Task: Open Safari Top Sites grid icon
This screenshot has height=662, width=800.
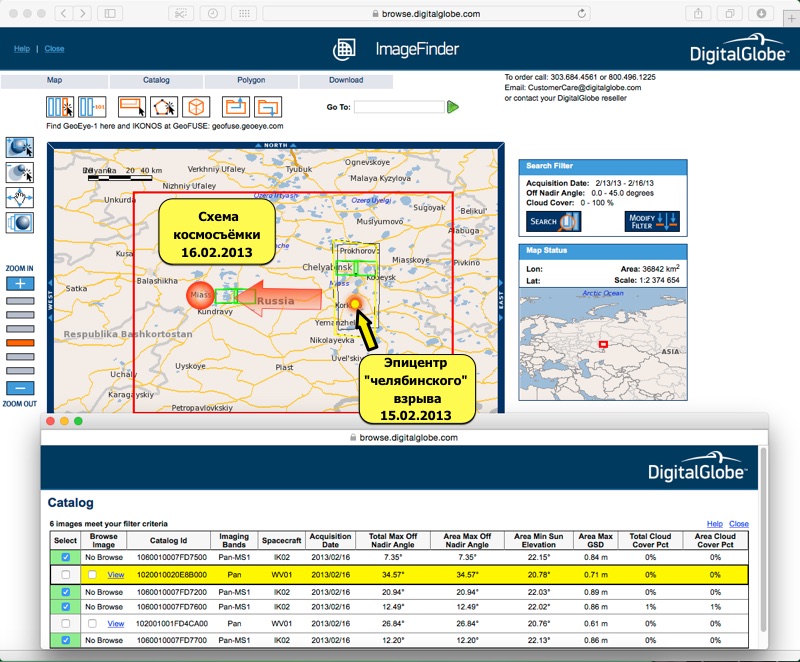Action: pos(244,14)
